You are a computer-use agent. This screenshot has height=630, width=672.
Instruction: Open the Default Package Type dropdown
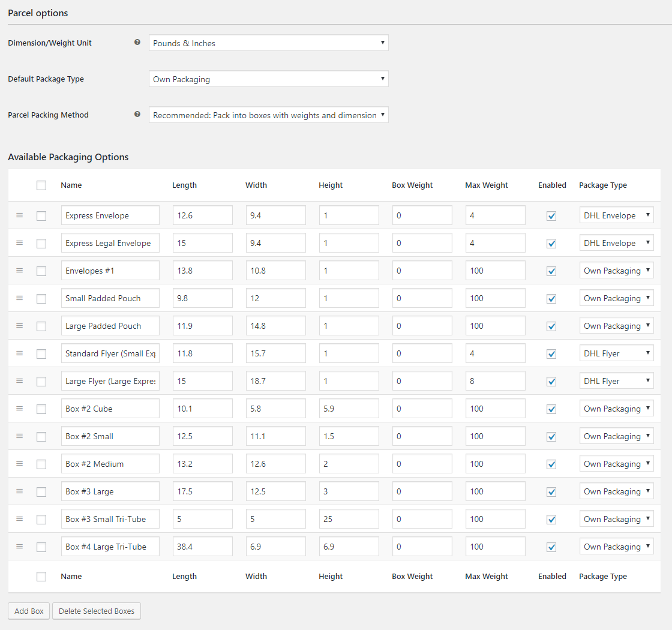point(268,79)
